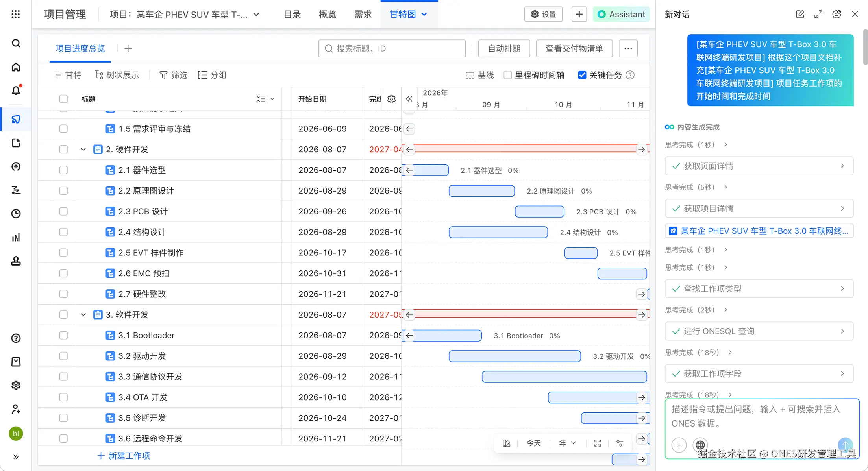Open the app grid launcher icon
The height and width of the screenshot is (471, 868).
[16, 15]
